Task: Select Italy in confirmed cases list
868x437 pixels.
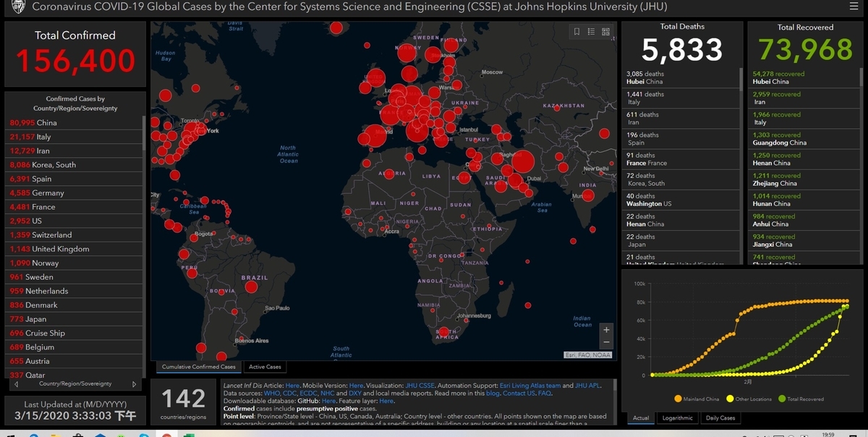Action: pyautogui.click(x=75, y=137)
